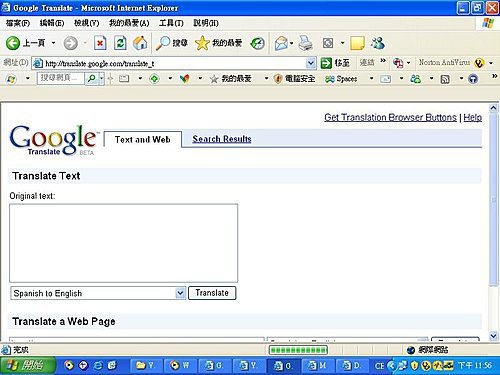
Task: Expand the Norton AntiVirus dropdown arrow
Action: point(491,63)
